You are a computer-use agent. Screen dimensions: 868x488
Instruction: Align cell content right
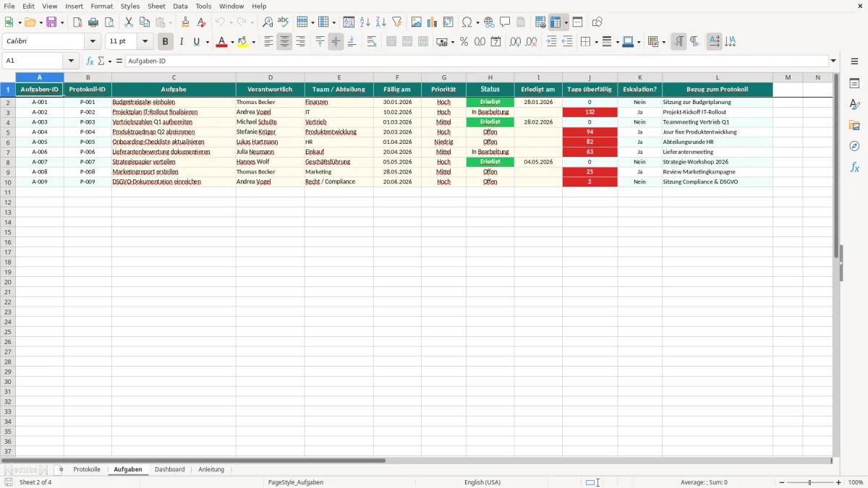[300, 42]
